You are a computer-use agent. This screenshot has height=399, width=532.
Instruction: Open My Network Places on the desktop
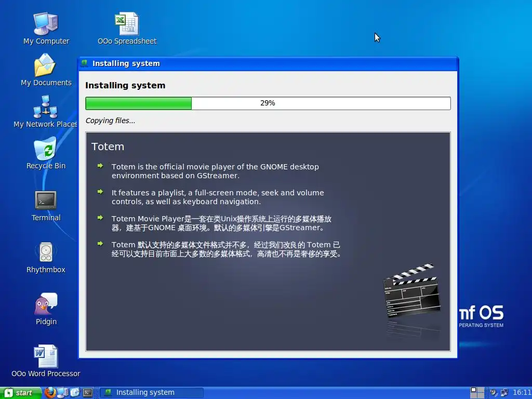click(46, 111)
